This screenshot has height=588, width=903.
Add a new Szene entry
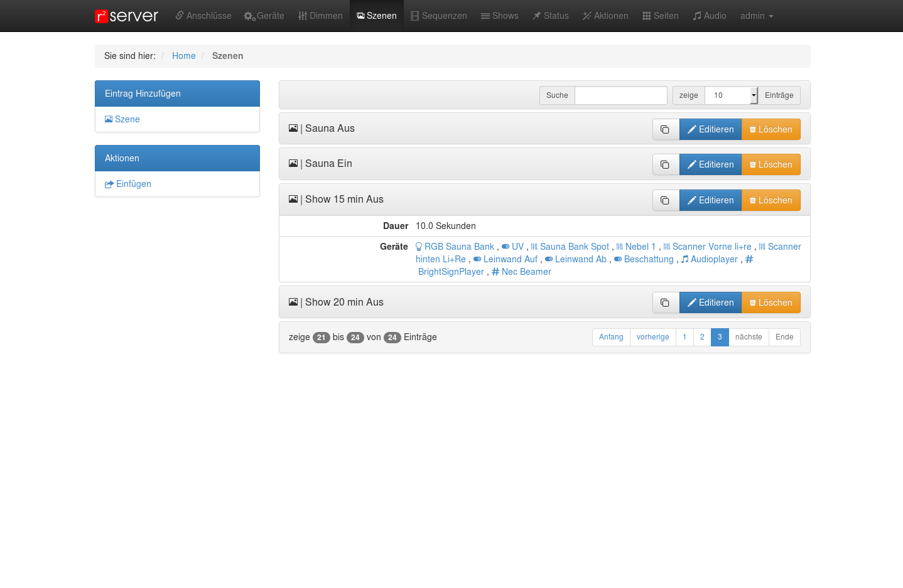(127, 119)
